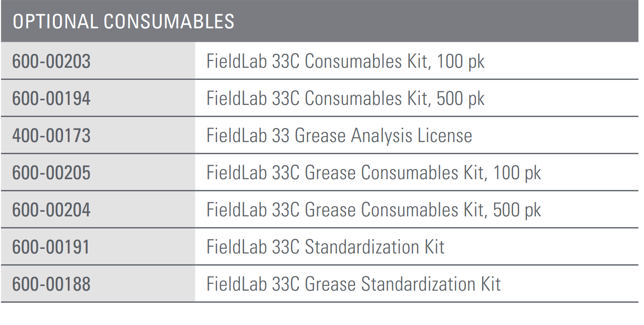This screenshot has height=325, width=644.
Task: Click FieldLab 33C Grease Consumables Kit, 100 pk
Action: tap(374, 173)
